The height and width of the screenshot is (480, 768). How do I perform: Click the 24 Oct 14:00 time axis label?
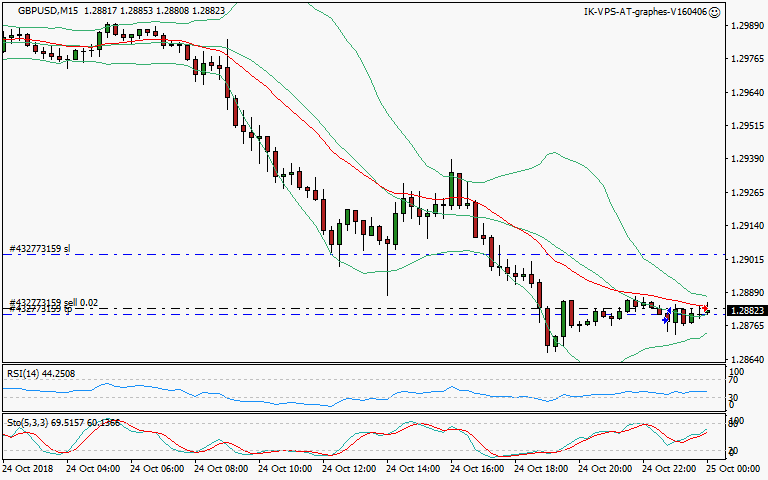coord(413,469)
